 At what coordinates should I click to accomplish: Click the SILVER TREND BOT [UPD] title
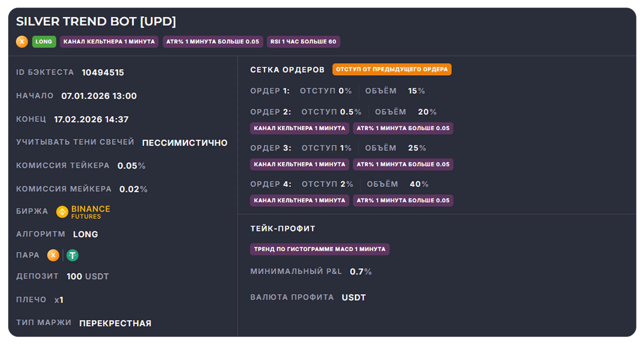tap(96, 22)
